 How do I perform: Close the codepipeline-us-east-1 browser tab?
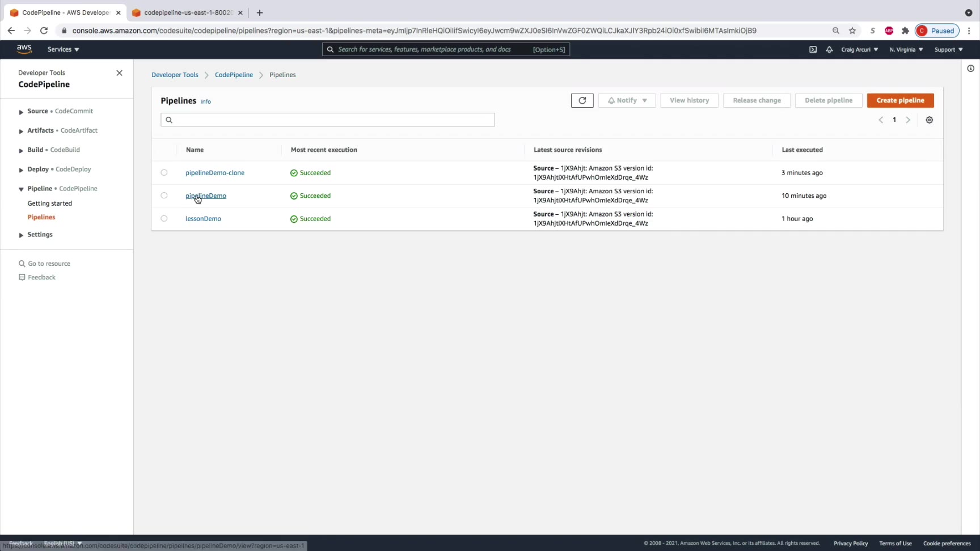pyautogui.click(x=240, y=12)
